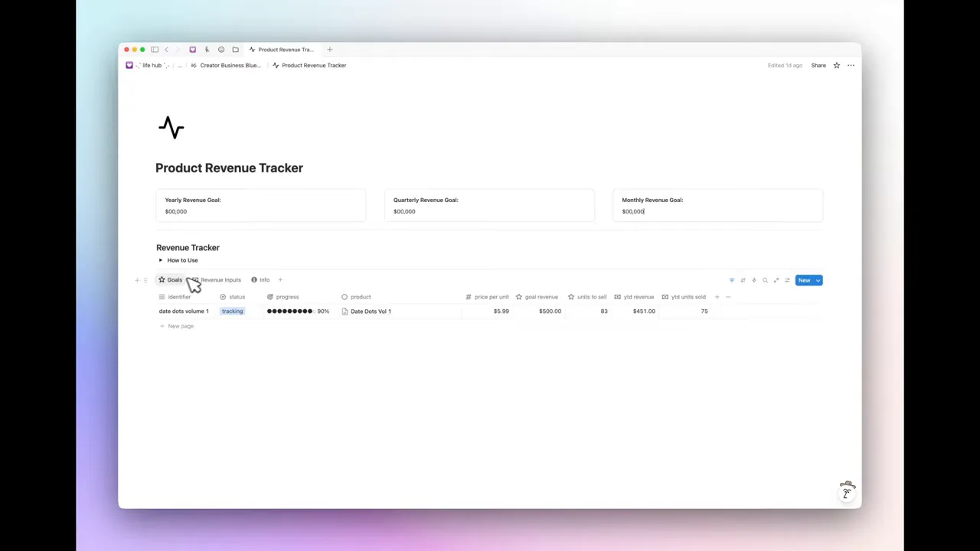Open the sort options for the table
The image size is (980, 551).
point(742,280)
